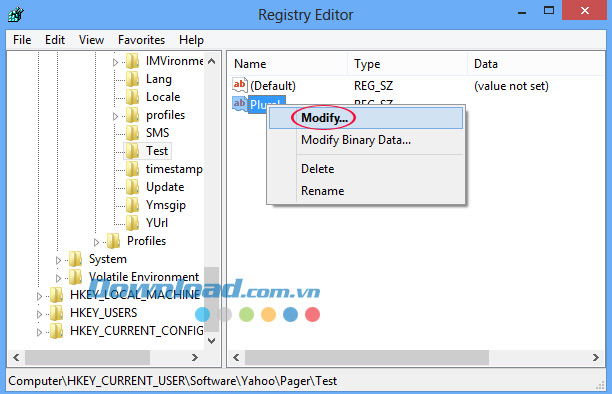Expand the lowercase profiles tree node

coord(115,116)
